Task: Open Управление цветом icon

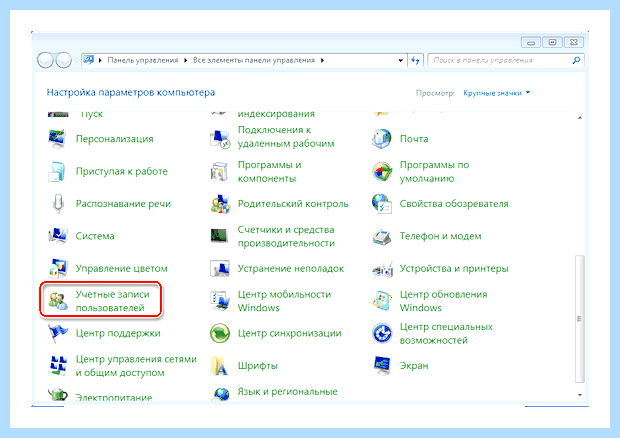Action: point(58,268)
